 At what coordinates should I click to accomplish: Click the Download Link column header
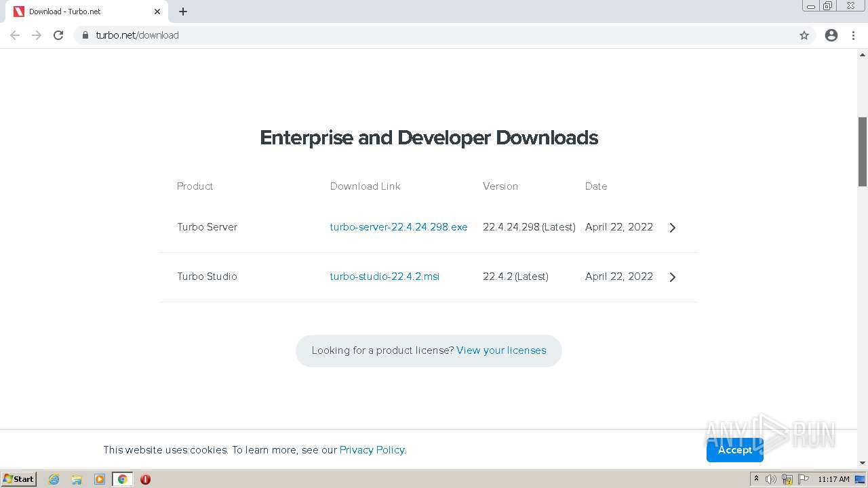click(365, 186)
